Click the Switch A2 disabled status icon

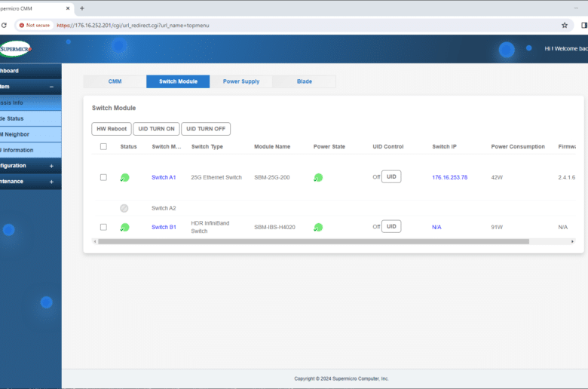(124, 208)
